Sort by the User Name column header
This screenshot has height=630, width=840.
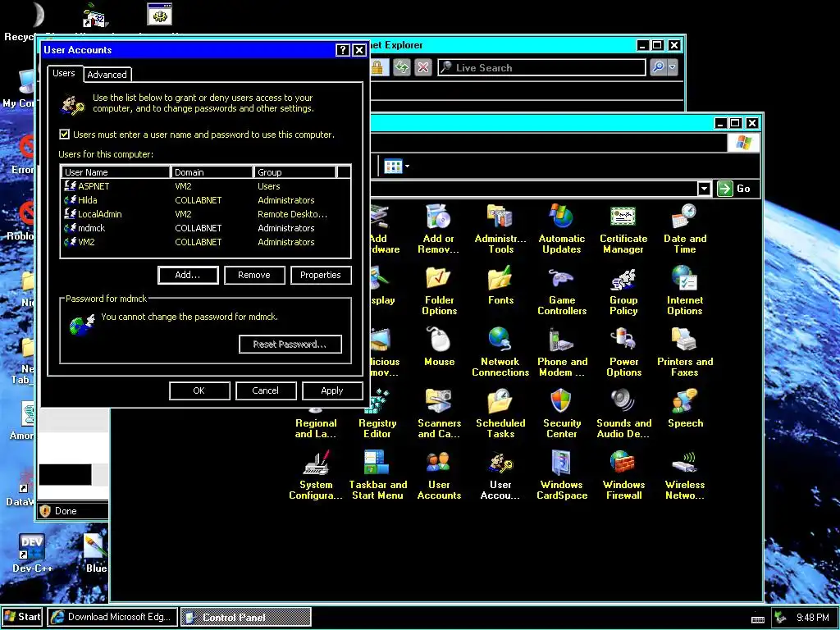point(116,172)
